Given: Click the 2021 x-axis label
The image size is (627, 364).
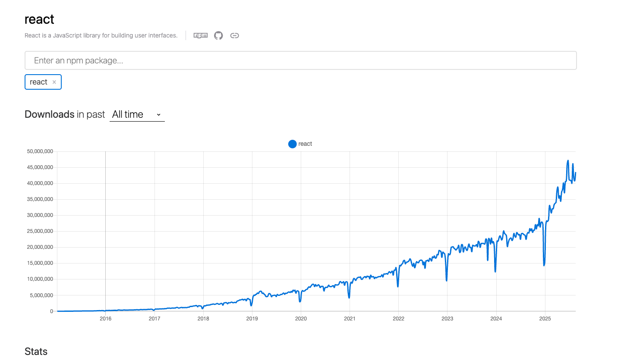Looking at the screenshot, I should pyautogui.click(x=350, y=319).
